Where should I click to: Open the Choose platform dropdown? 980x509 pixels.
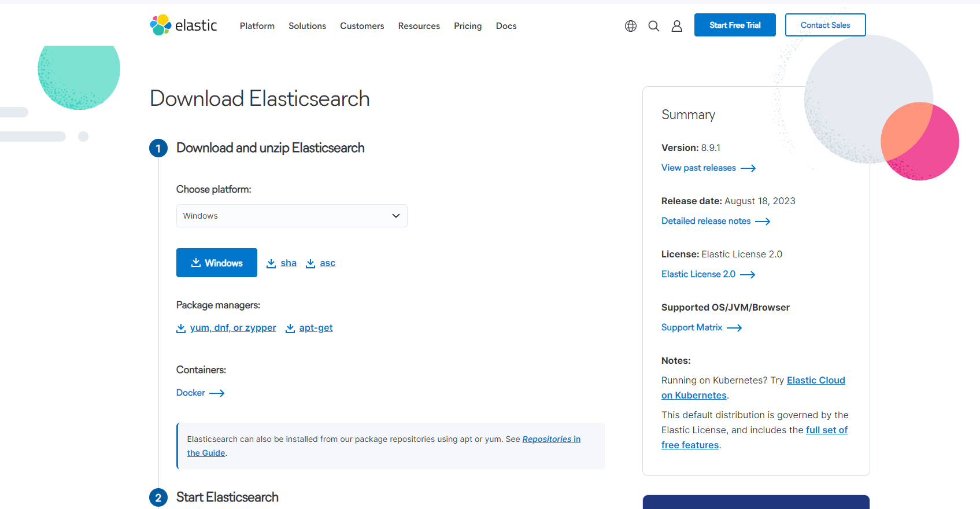pos(292,216)
